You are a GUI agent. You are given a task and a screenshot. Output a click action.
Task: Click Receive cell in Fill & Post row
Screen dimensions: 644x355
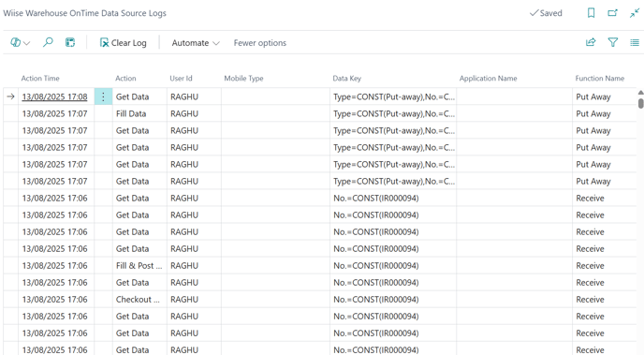click(x=604, y=266)
